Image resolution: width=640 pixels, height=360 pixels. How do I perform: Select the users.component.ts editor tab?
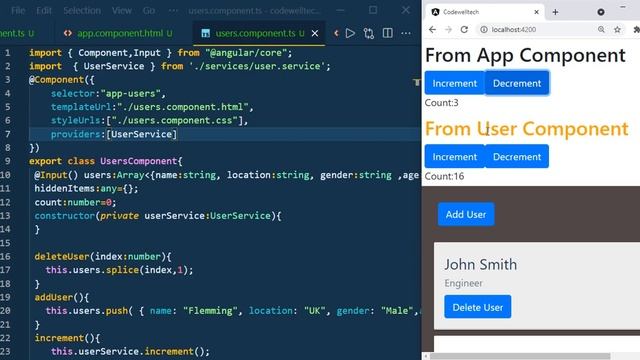(x=259, y=33)
